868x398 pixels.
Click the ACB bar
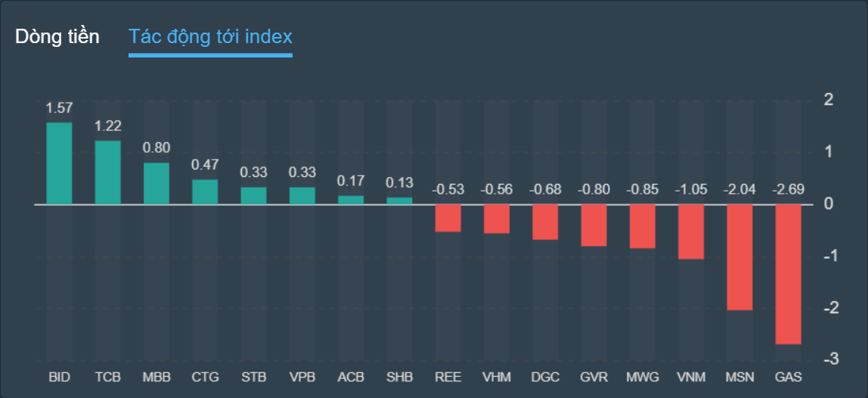coord(351,200)
